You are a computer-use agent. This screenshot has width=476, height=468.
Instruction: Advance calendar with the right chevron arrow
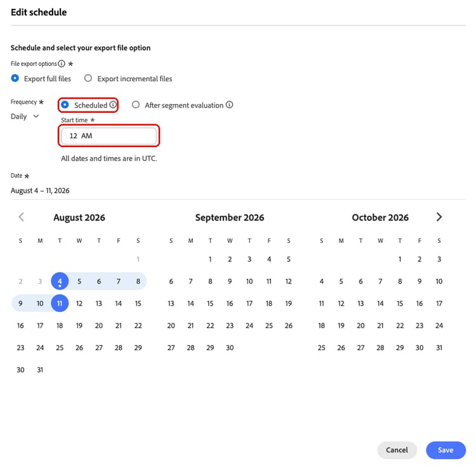[x=439, y=217]
